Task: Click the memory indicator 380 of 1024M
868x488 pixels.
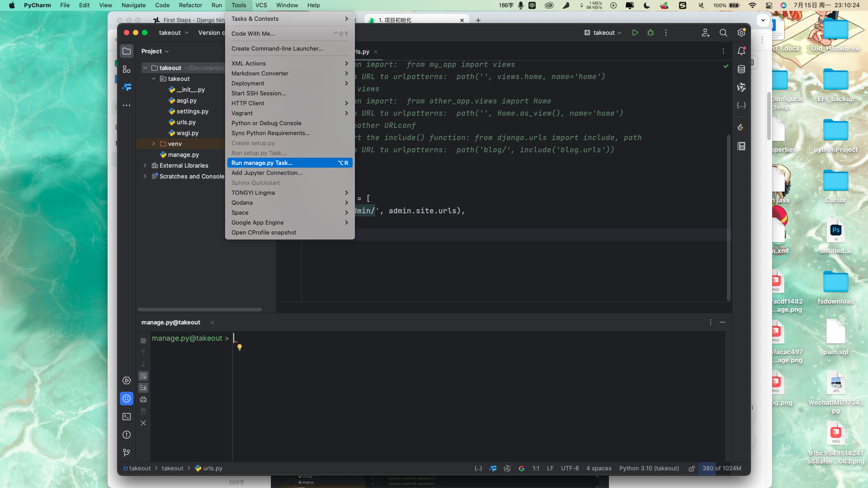Action: 722,469
